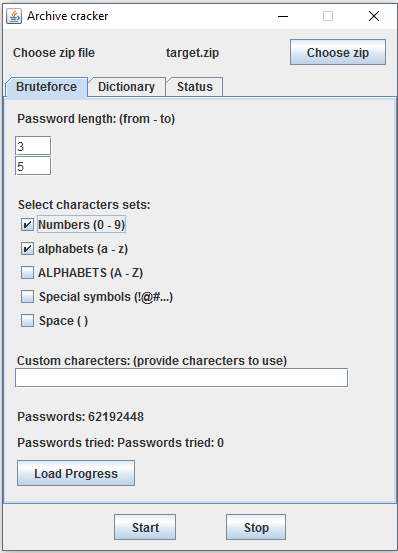Stop the cracking process
The image size is (398, 553).
point(256,527)
